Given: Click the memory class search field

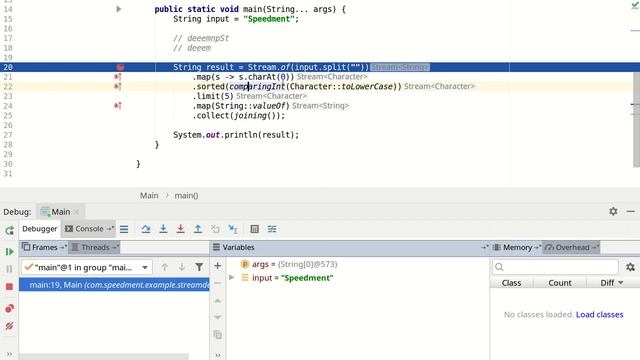Looking at the screenshot, I should [555, 267].
